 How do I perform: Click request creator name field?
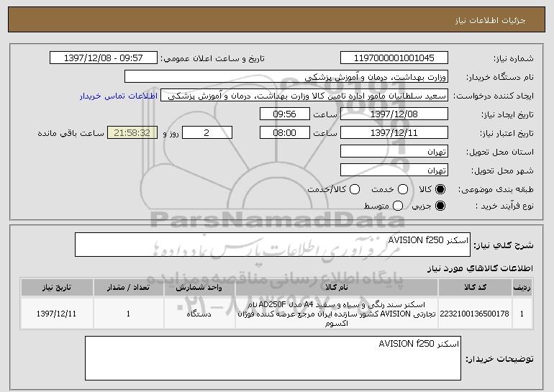pos(304,96)
